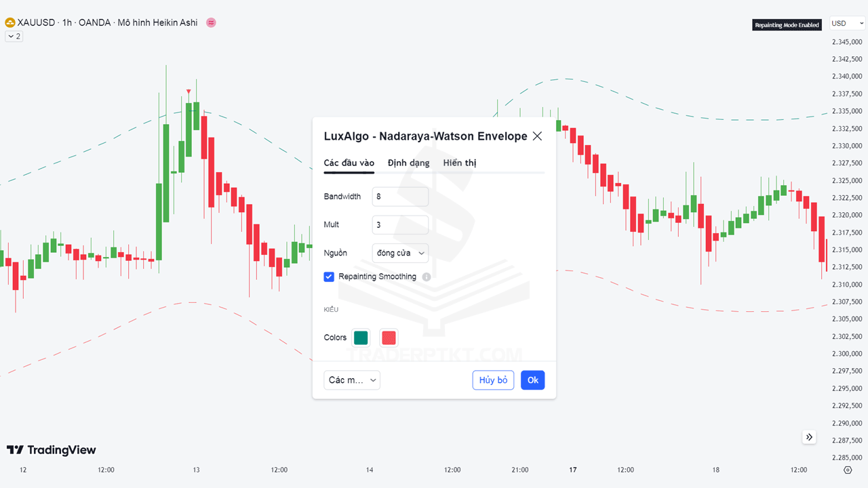Open the red color swatch
The height and width of the screenshot is (488, 868).
pos(389,338)
